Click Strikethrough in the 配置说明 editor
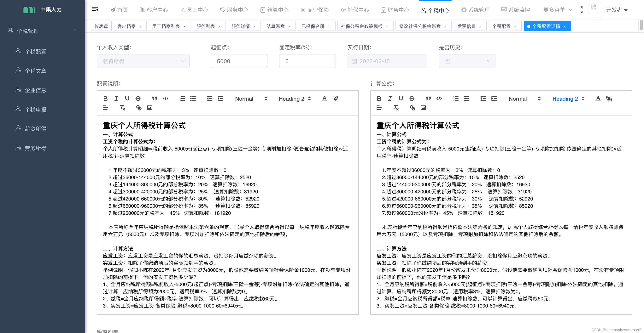The height and width of the screenshot is (333, 644). coord(138,99)
